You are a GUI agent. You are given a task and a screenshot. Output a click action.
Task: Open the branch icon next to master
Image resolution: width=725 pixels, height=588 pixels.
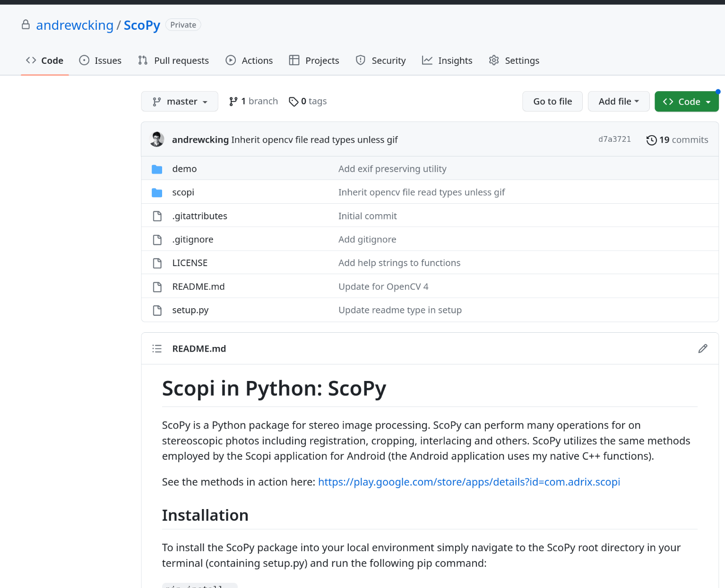pyautogui.click(x=233, y=101)
